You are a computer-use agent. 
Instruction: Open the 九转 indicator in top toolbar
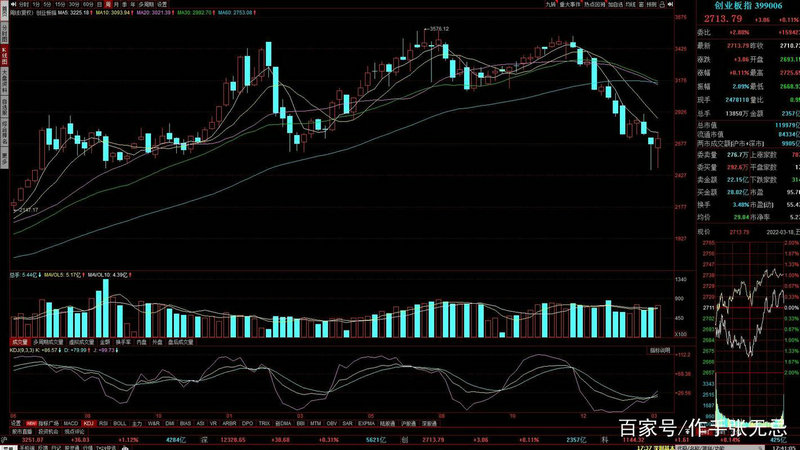click(550, 5)
